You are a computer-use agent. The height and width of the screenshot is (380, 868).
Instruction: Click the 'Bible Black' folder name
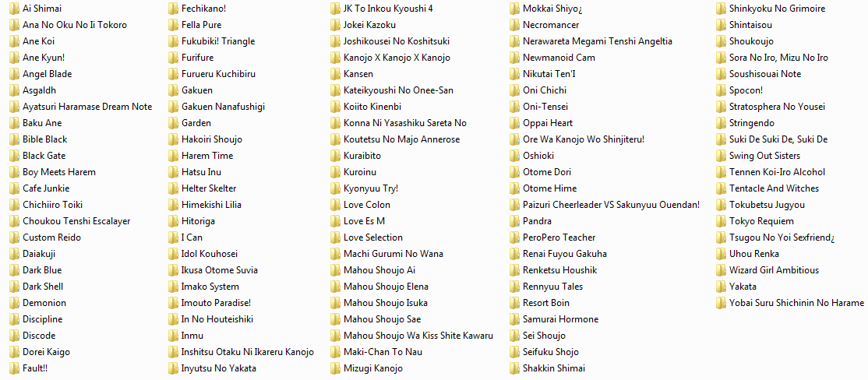(45, 139)
